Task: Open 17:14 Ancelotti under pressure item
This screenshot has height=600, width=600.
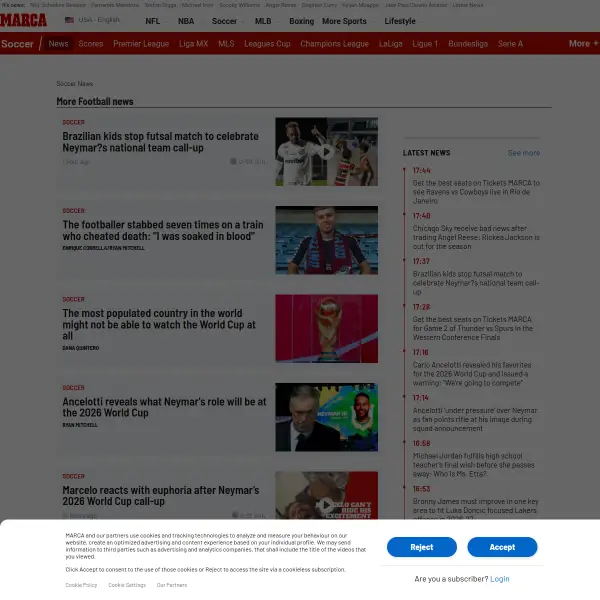Action: tap(474, 419)
